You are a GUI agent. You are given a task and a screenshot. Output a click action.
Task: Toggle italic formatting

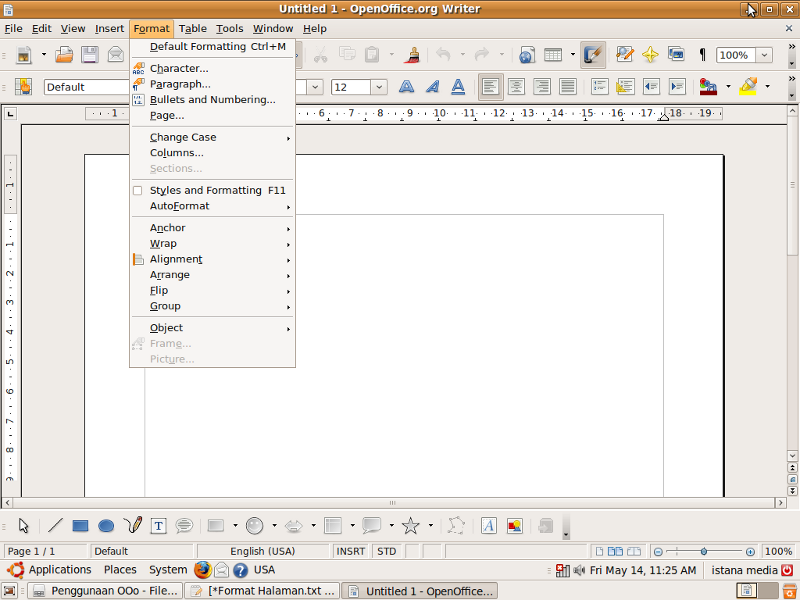click(432, 87)
